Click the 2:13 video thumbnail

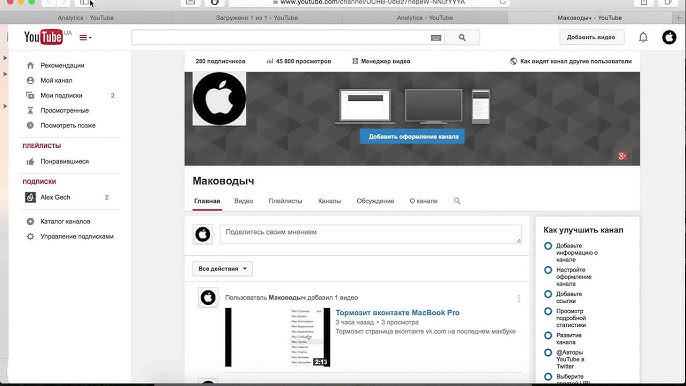click(x=277, y=337)
